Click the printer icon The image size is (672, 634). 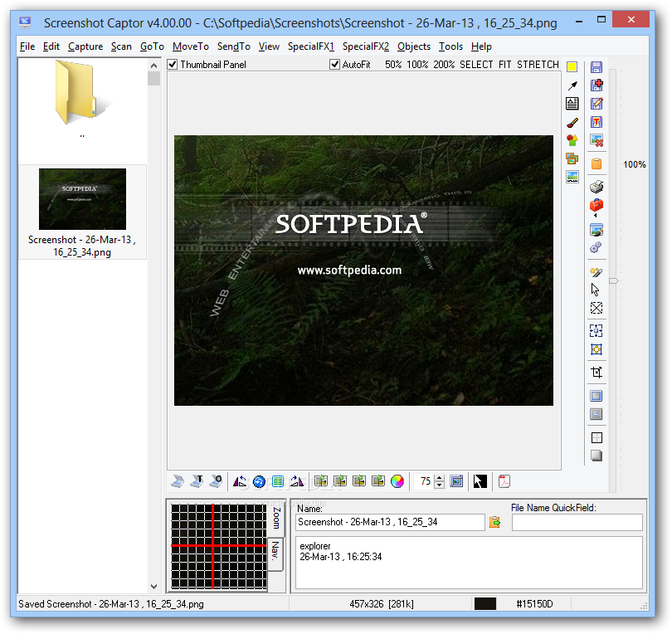point(597,187)
